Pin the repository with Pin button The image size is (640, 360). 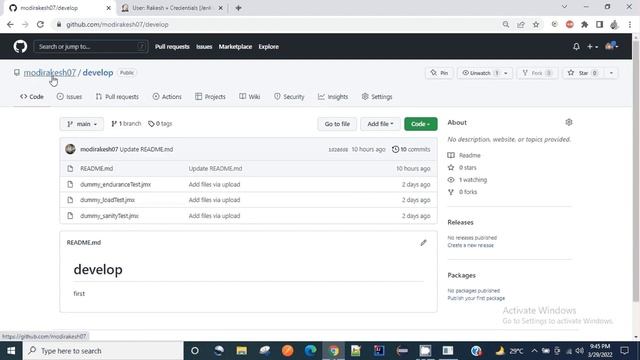[439, 73]
